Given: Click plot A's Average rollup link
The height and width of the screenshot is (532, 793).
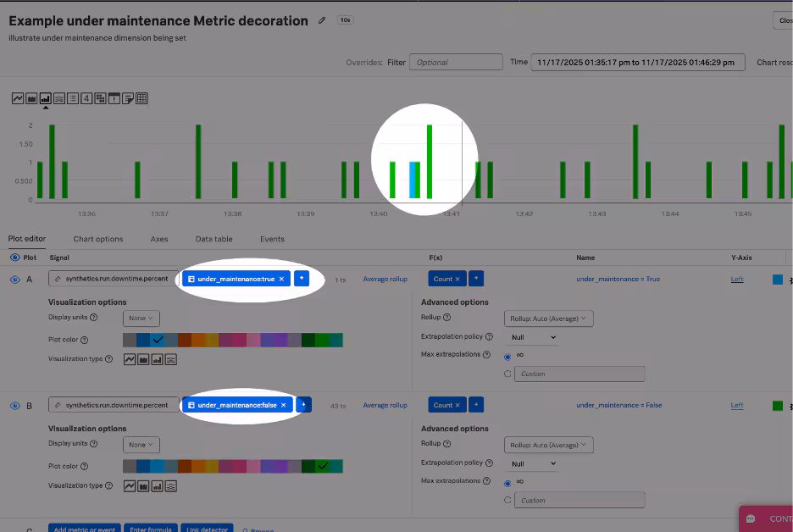Looking at the screenshot, I should point(385,279).
